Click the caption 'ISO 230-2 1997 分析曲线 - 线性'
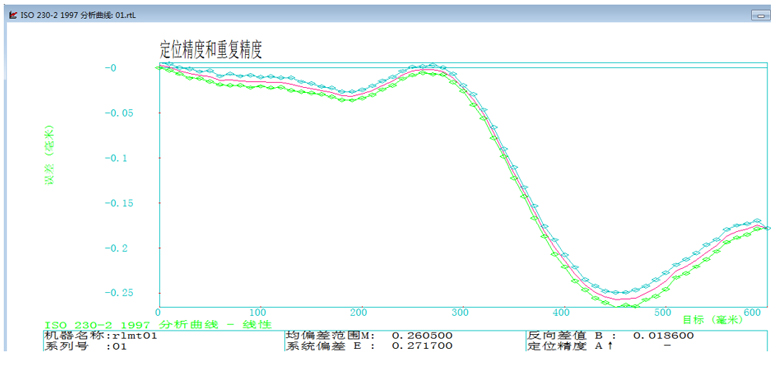 158,325
